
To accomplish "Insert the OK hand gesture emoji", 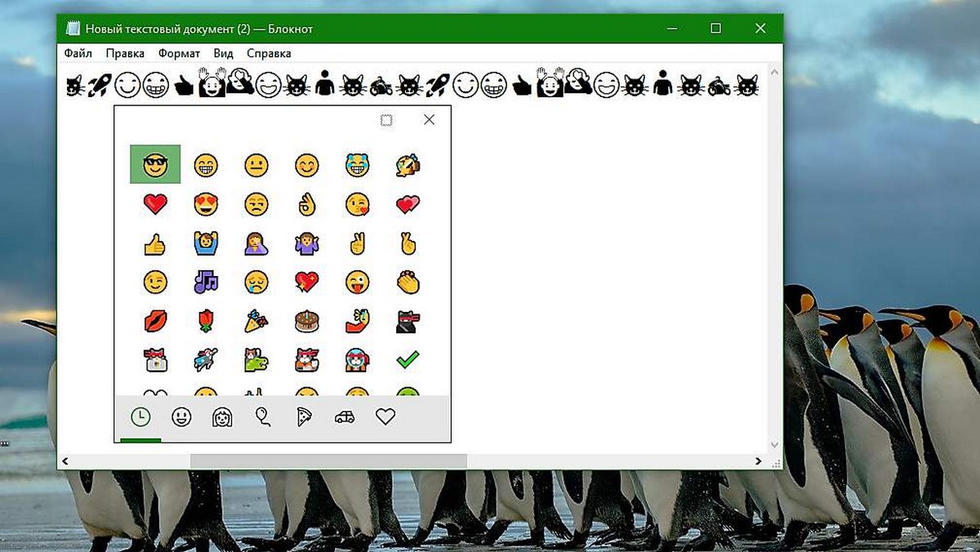I will [307, 204].
